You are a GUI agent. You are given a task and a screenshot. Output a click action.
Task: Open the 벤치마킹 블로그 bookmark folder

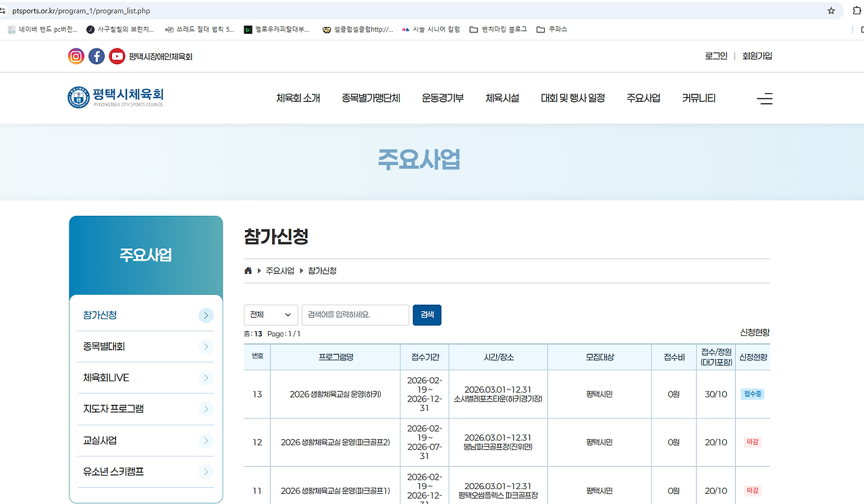[x=498, y=30]
